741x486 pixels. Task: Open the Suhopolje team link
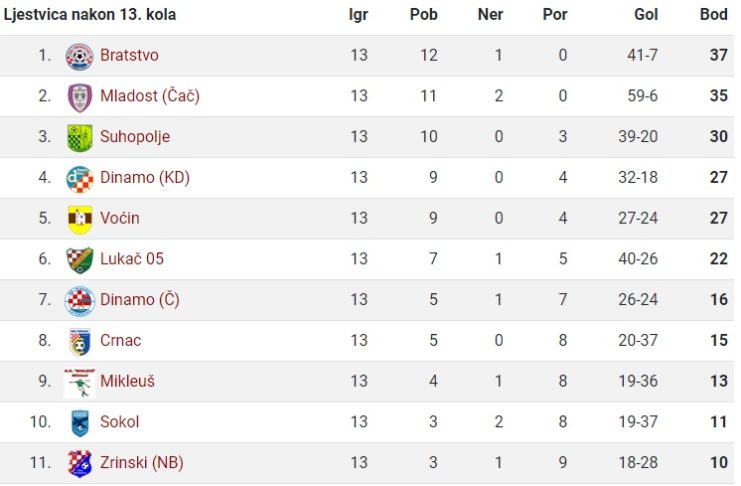click(x=135, y=137)
